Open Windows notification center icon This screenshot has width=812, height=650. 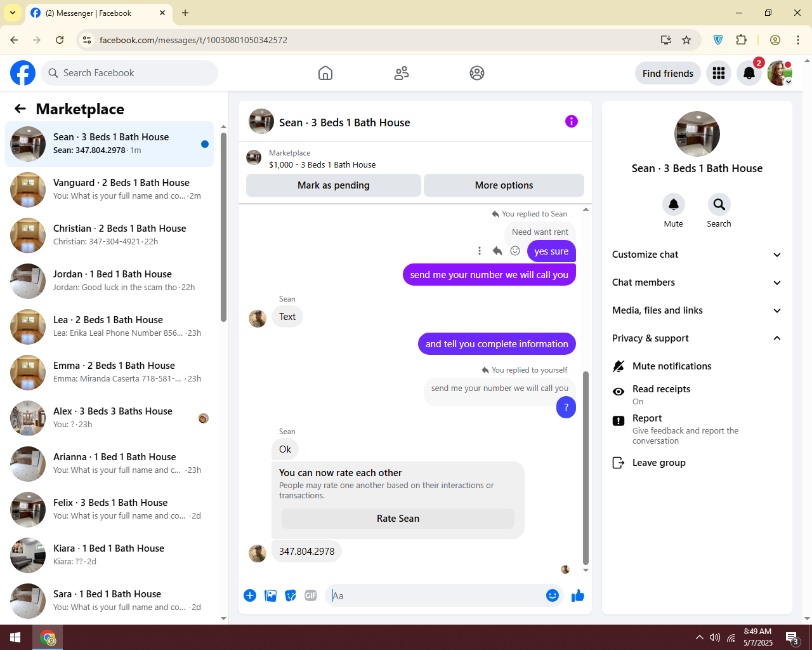click(x=792, y=638)
